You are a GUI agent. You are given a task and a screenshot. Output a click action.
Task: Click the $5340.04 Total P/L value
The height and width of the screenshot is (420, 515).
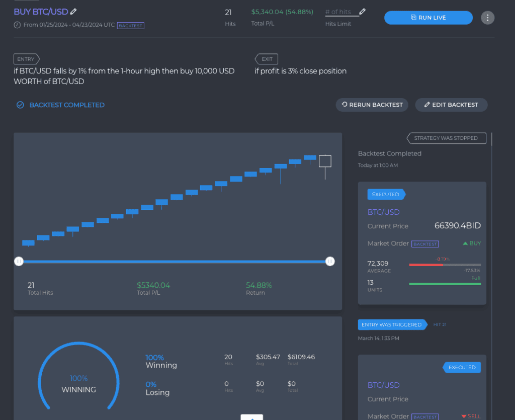click(153, 285)
